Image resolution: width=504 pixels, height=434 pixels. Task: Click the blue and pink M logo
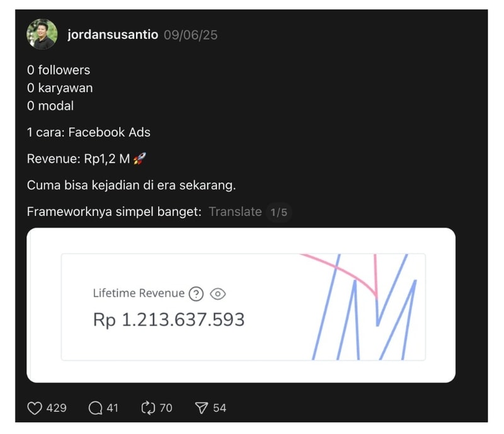(365, 306)
